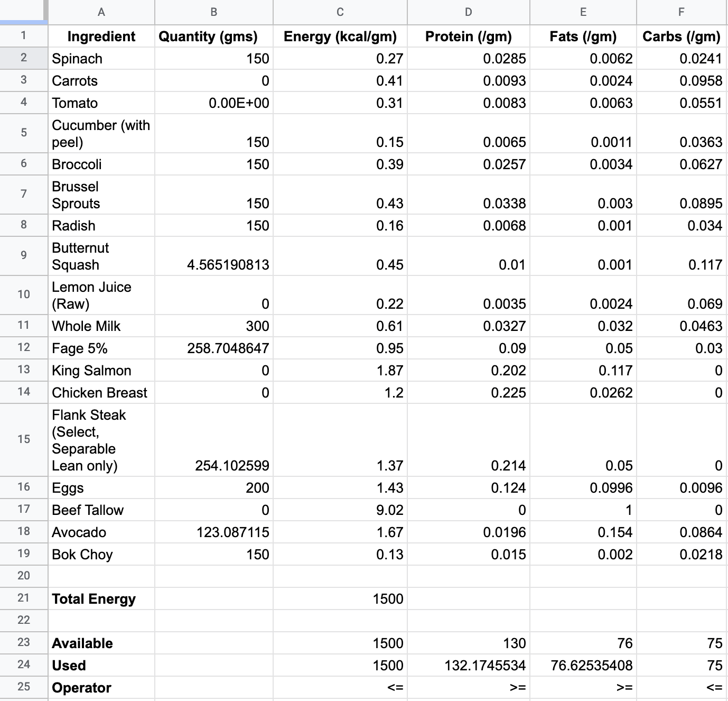Select Chicken Breast protein 0.225
Image resolution: width=728 pixels, height=701 pixels.
pyautogui.click(x=469, y=392)
